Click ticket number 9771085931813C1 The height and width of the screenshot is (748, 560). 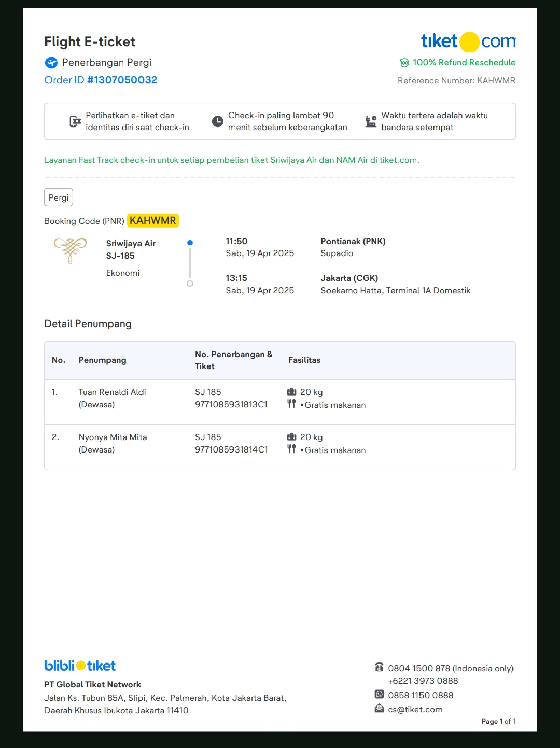tap(231, 405)
